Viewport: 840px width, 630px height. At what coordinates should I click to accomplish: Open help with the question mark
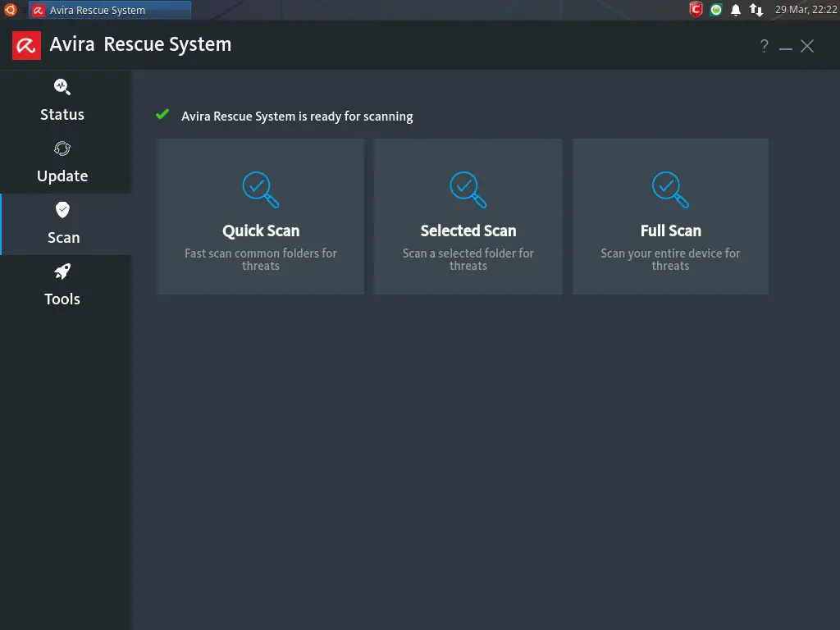pyautogui.click(x=764, y=47)
